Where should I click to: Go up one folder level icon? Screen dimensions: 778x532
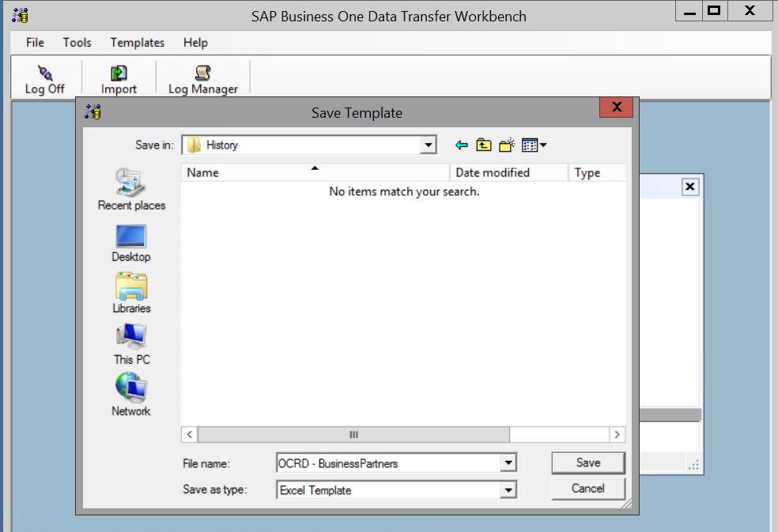coord(484,145)
